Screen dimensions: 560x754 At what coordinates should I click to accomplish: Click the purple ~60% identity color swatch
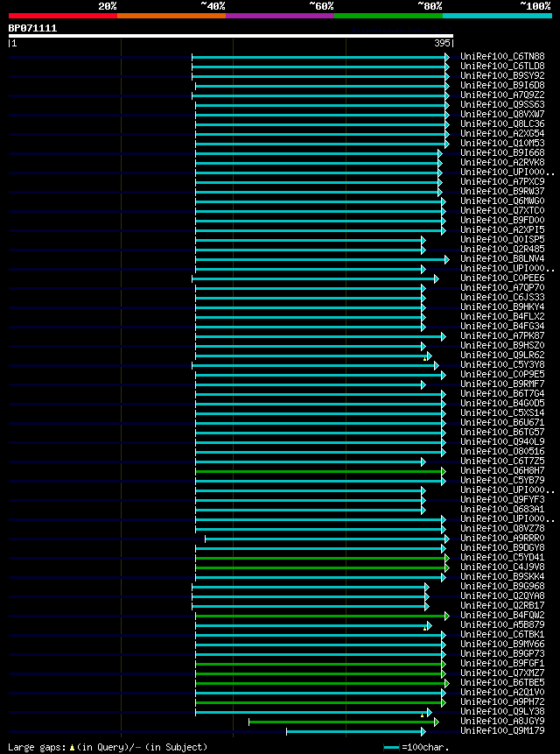pyautogui.click(x=280, y=16)
